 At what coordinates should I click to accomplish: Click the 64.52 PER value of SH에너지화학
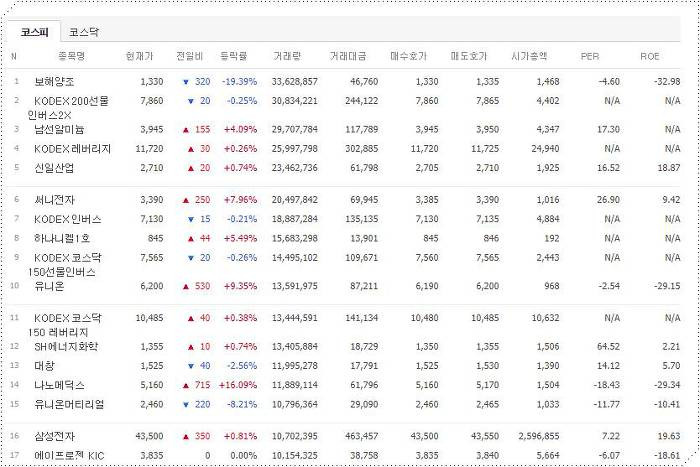pos(608,346)
